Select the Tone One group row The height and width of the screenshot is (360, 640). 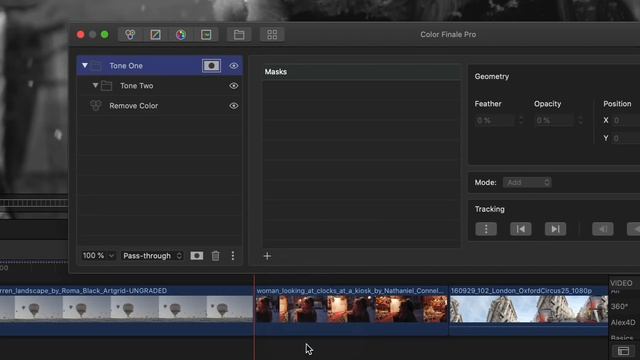[x=160, y=66]
